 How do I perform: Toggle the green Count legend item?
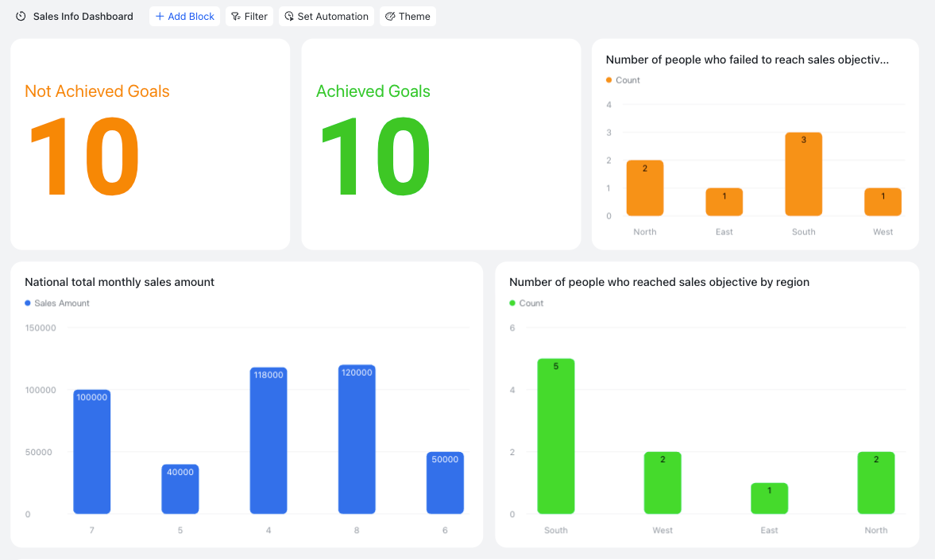point(526,303)
